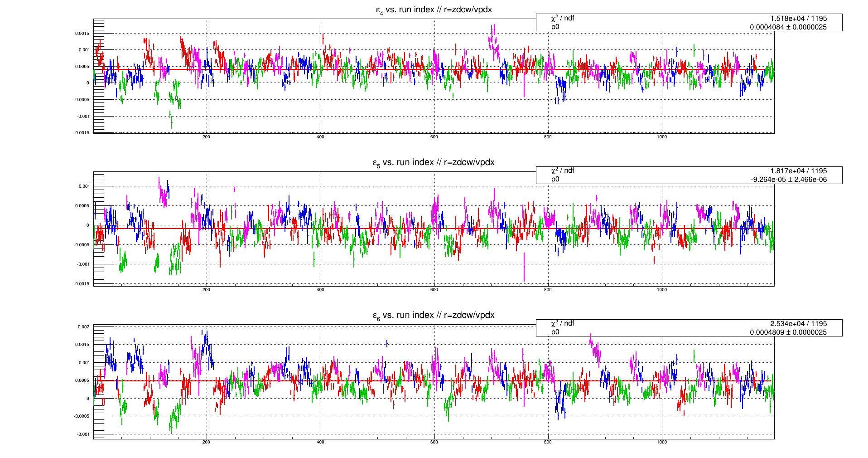Click y-axis label 0.002 in ε6 plot

click(x=84, y=327)
